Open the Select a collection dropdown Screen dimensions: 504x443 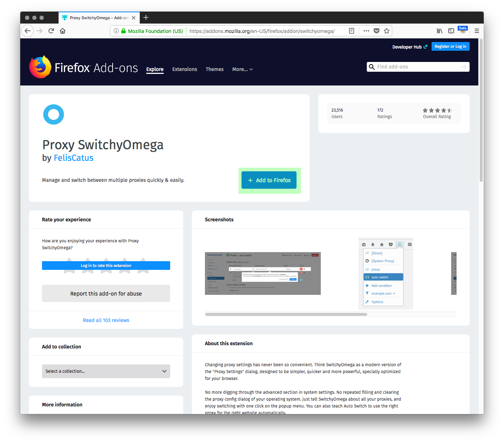click(106, 371)
